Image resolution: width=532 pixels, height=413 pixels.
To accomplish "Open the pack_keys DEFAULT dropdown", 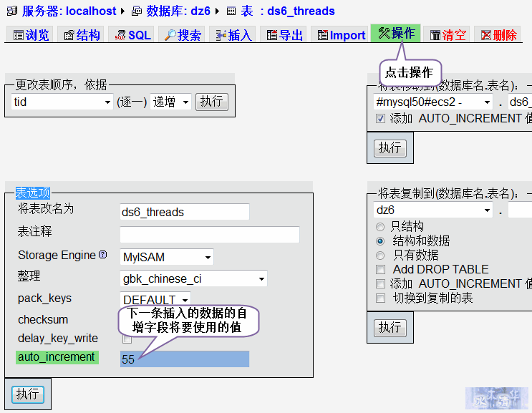I will pyautogui.click(x=155, y=300).
